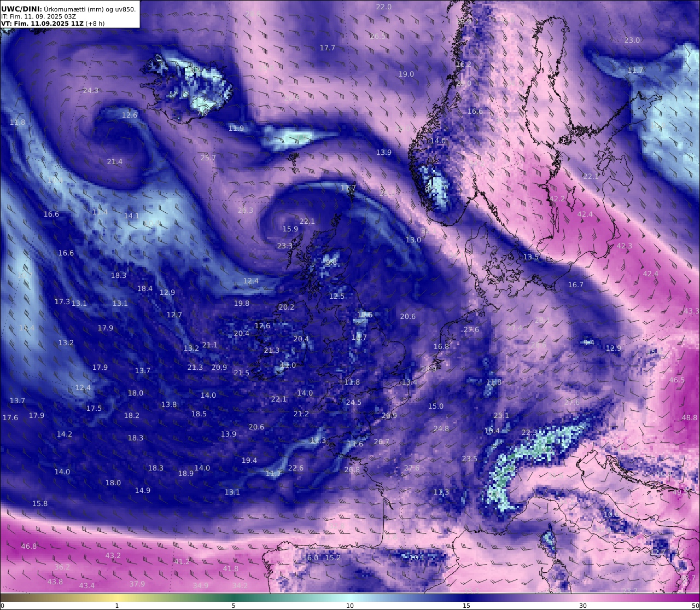Viewport: 700px width, 610px height.
Task: Click the map value '12.7'
Action: [174, 315]
